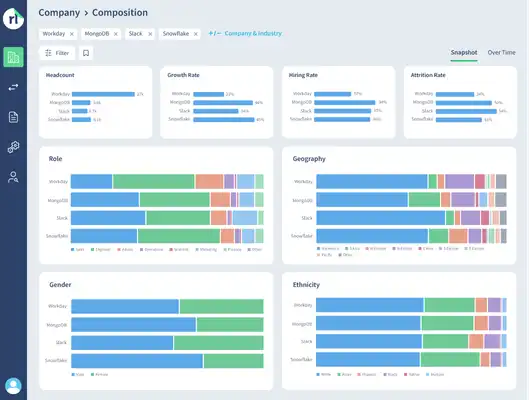This screenshot has width=529, height=400.
Task: Click the sliders icon inside the Filter button
Action: click(48, 53)
